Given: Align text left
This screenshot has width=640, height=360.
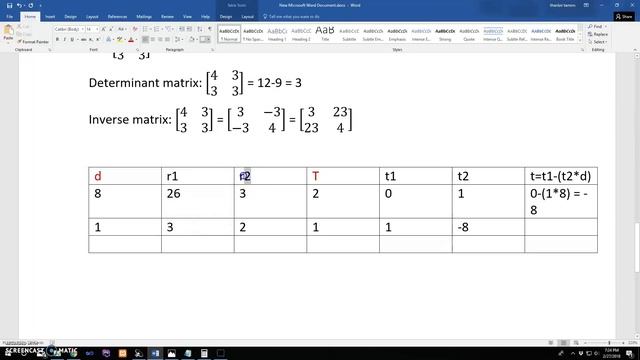Looking at the screenshot, I should [145, 40].
